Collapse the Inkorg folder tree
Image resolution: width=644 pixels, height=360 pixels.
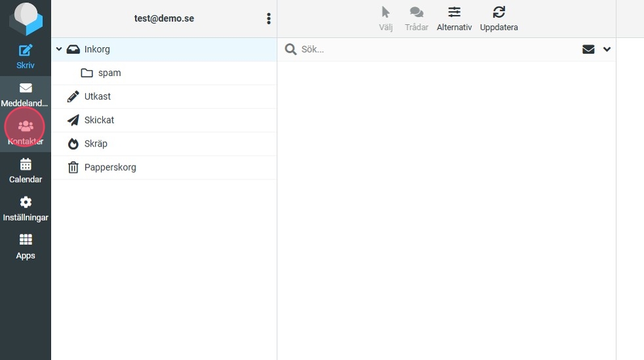[x=59, y=49]
